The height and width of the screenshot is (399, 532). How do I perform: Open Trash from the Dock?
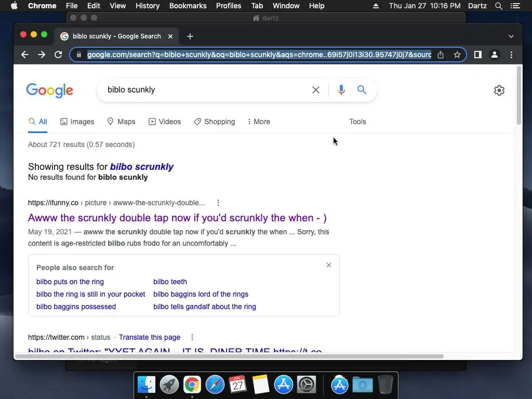click(385, 385)
